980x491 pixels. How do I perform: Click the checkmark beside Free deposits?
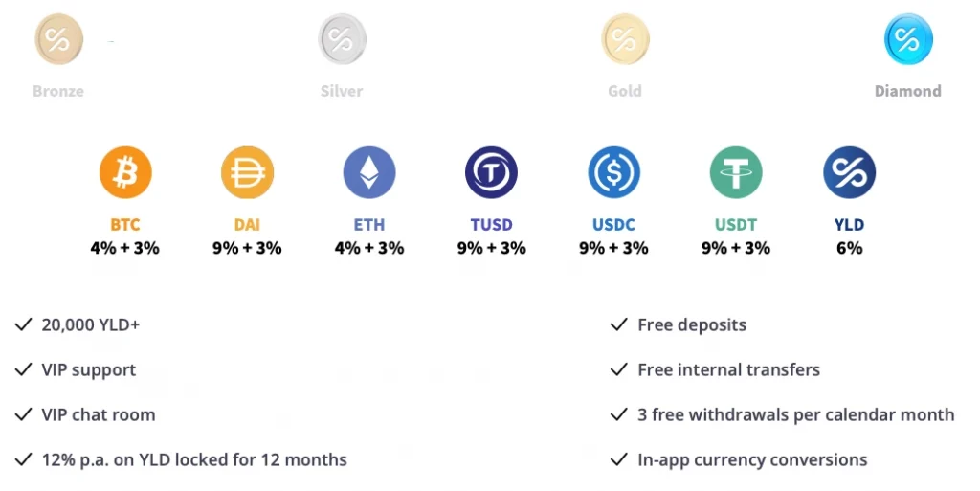click(619, 325)
